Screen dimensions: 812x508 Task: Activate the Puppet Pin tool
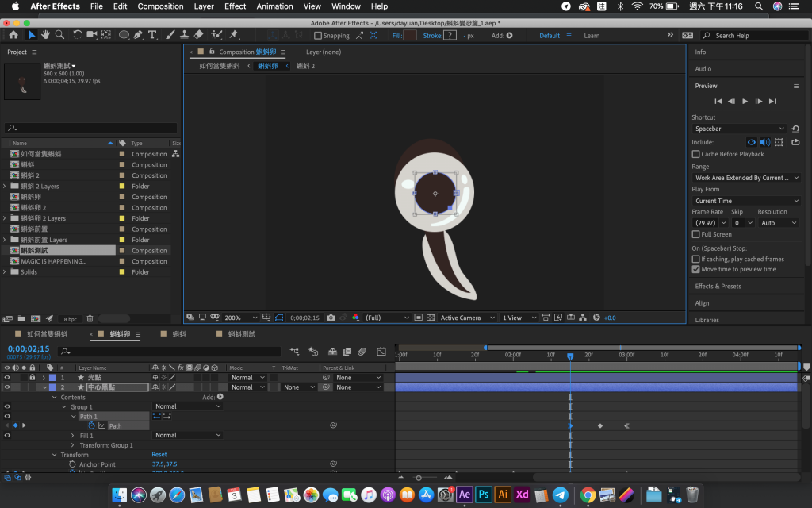coord(234,35)
